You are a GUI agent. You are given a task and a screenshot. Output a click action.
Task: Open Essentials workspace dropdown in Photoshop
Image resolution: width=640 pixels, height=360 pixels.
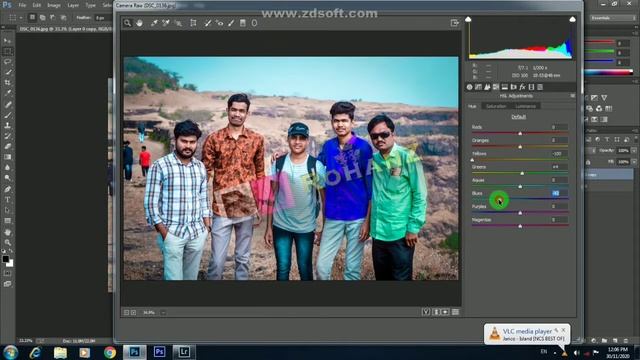[612, 18]
